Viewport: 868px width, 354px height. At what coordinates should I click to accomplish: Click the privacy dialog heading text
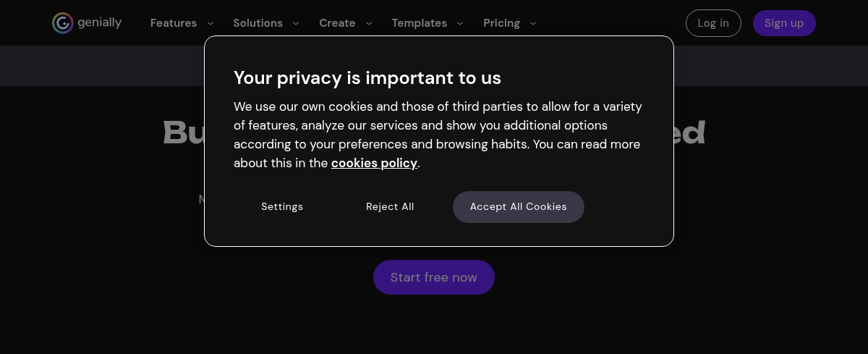[x=367, y=77]
